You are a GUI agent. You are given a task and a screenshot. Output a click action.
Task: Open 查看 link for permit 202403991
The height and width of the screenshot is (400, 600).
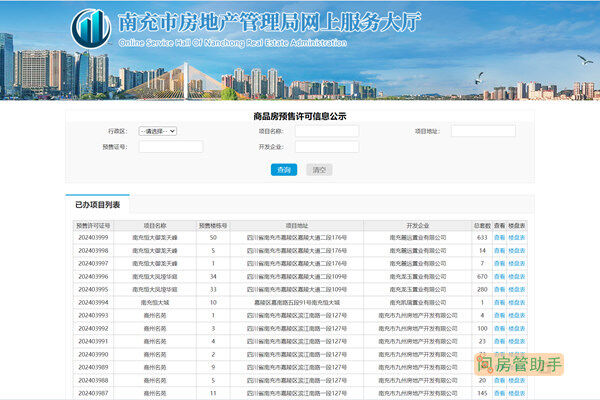click(499, 341)
